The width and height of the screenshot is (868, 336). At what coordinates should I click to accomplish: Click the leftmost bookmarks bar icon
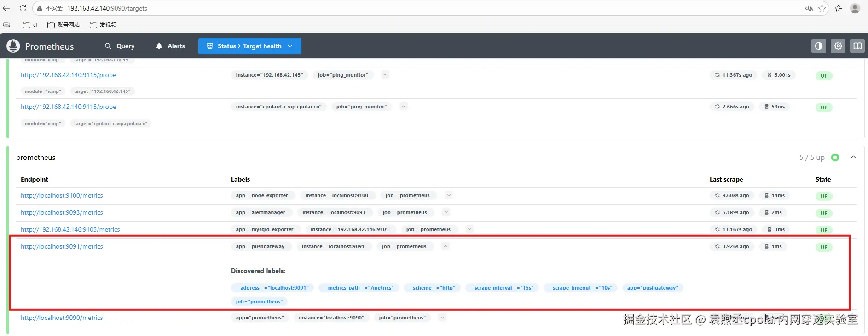pyautogui.click(x=6, y=25)
